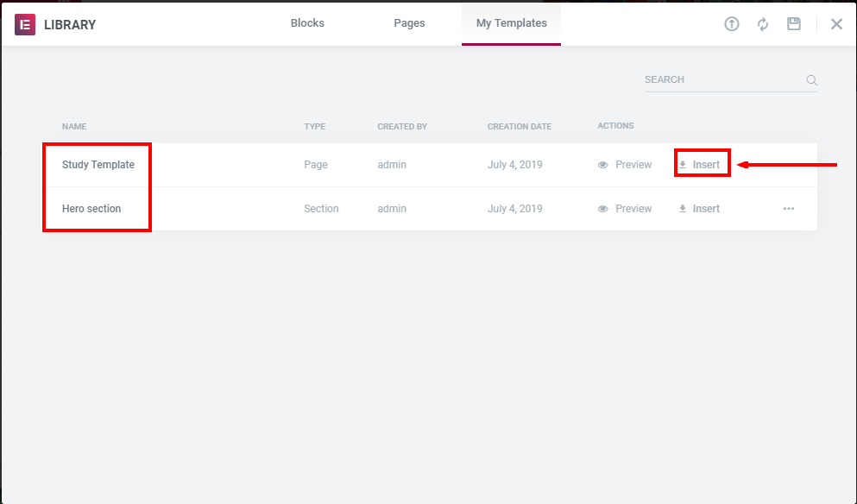The width and height of the screenshot is (857, 504).
Task: Click the Study Template name
Action: pos(98,165)
